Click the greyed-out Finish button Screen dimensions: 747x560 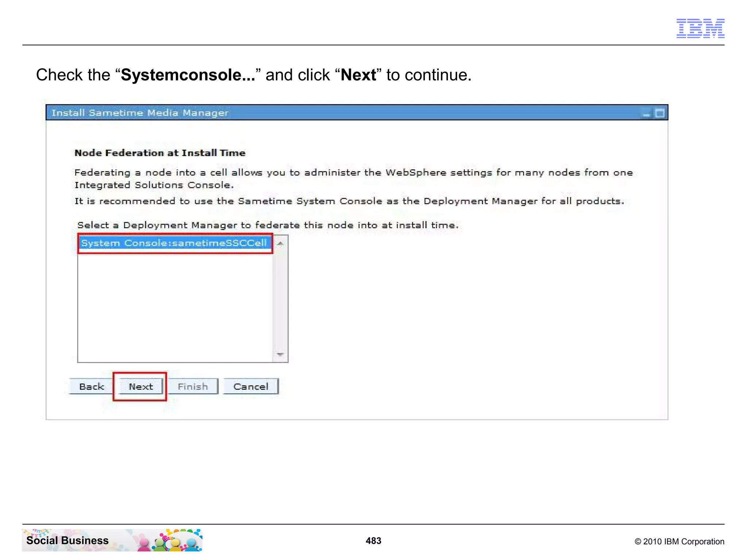(x=193, y=386)
